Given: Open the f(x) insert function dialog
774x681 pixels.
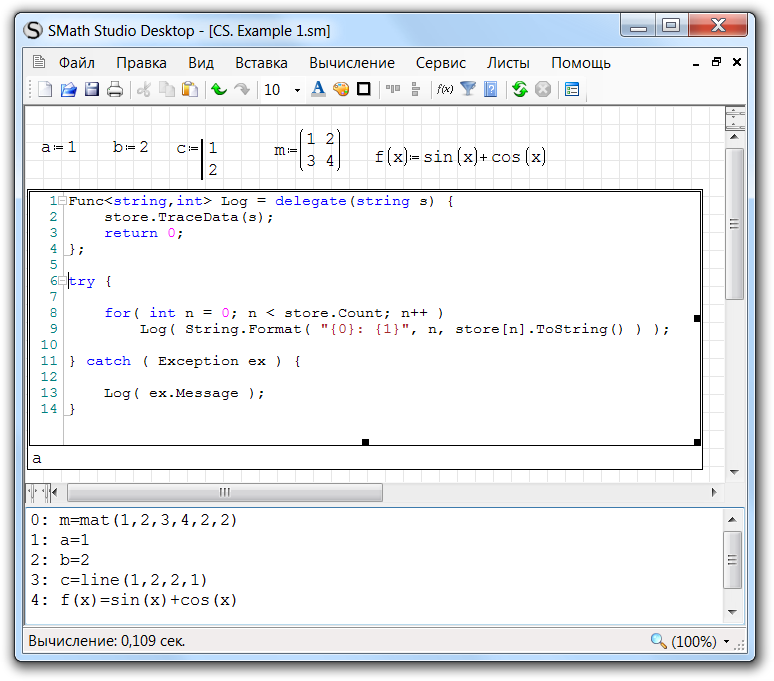Looking at the screenshot, I should tap(445, 90).
